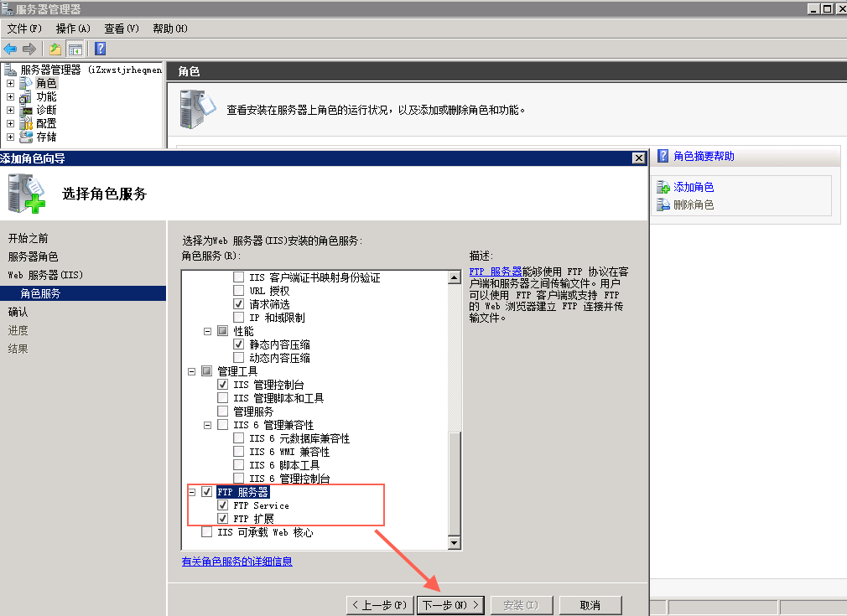Select the 配置 node icon in tree

(26, 123)
